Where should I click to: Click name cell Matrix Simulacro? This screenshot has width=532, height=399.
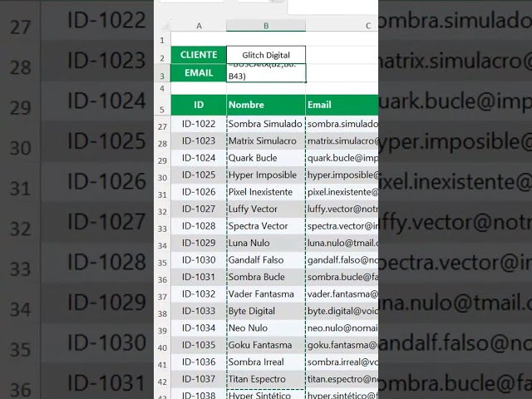266,140
